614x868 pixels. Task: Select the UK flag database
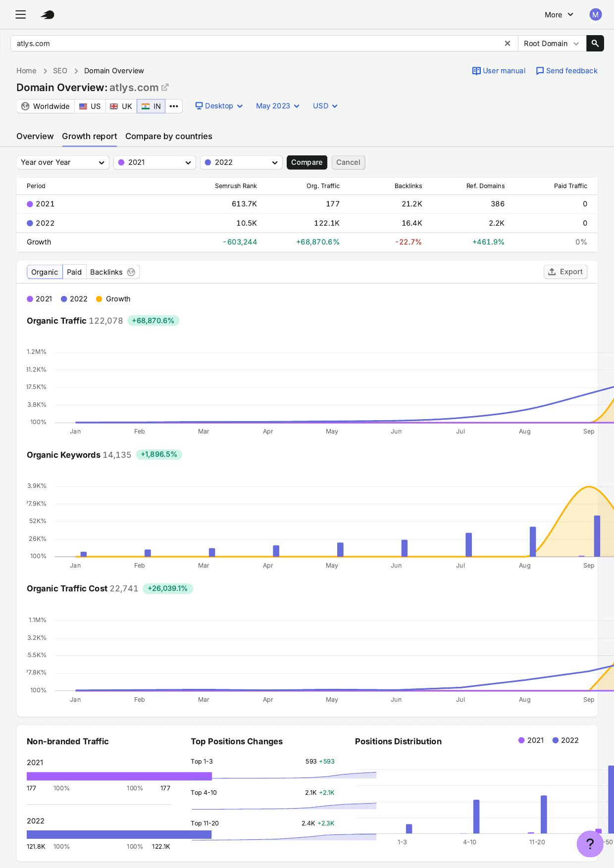(121, 106)
